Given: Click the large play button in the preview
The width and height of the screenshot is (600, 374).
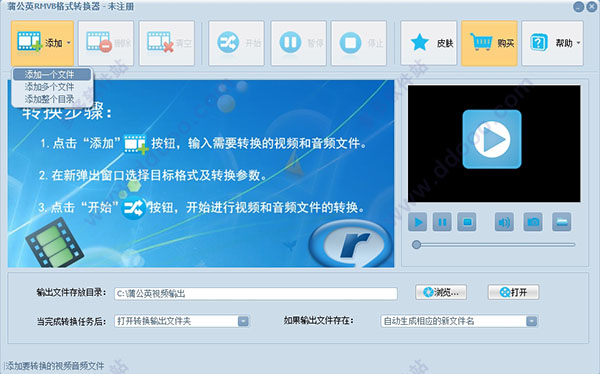Looking at the screenshot, I should click(492, 139).
